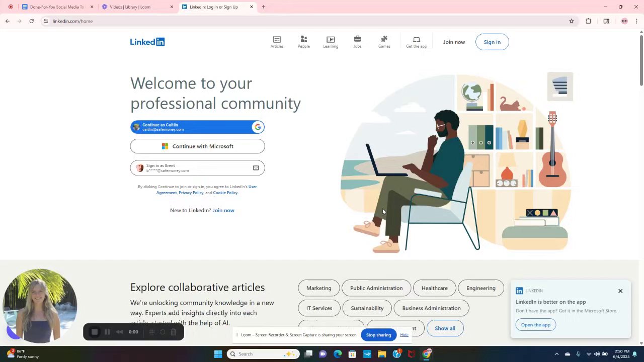Open the User Agreement link
Viewport: 644px width, 362px height.
click(207, 190)
